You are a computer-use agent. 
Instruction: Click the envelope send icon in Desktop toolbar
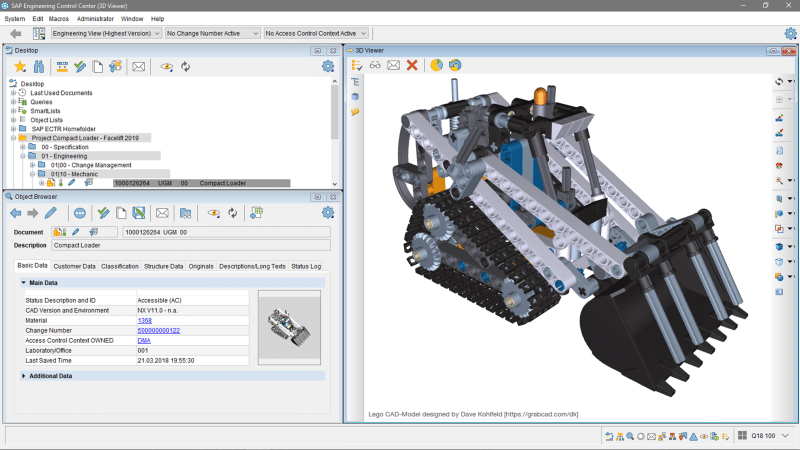coord(138,66)
